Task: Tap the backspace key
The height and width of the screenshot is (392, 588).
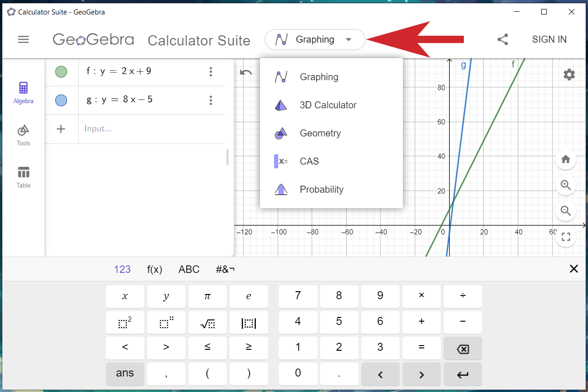Action: [x=462, y=348]
